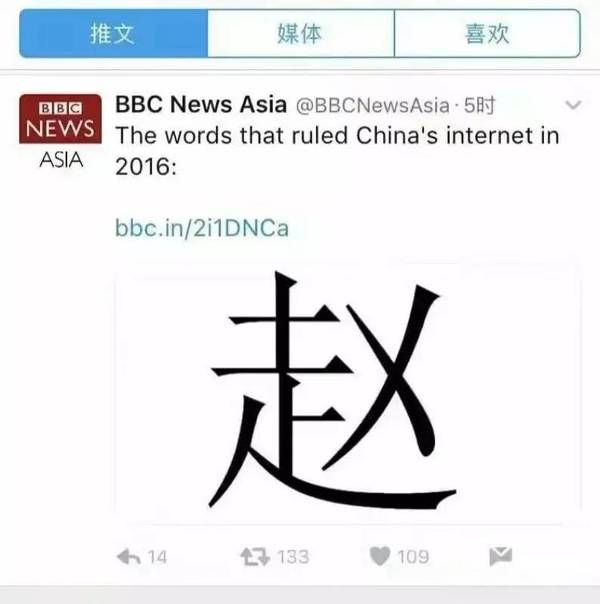600x604 pixels.
Task: Open the tweet via 5时 timestamp
Action: tap(479, 106)
